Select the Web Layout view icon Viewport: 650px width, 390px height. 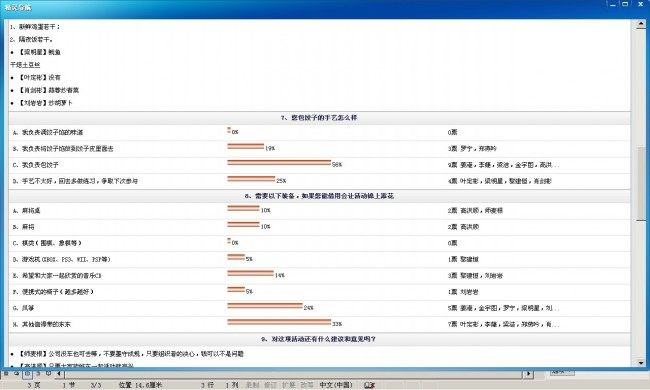17,373
